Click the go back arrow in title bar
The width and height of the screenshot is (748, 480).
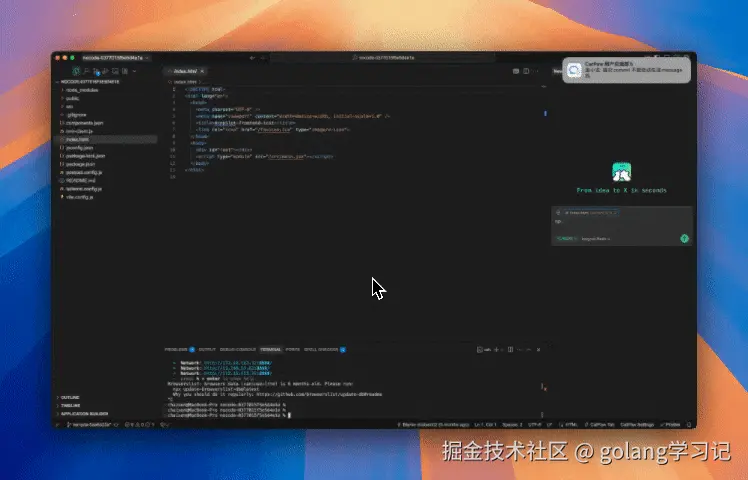[x=252, y=58]
